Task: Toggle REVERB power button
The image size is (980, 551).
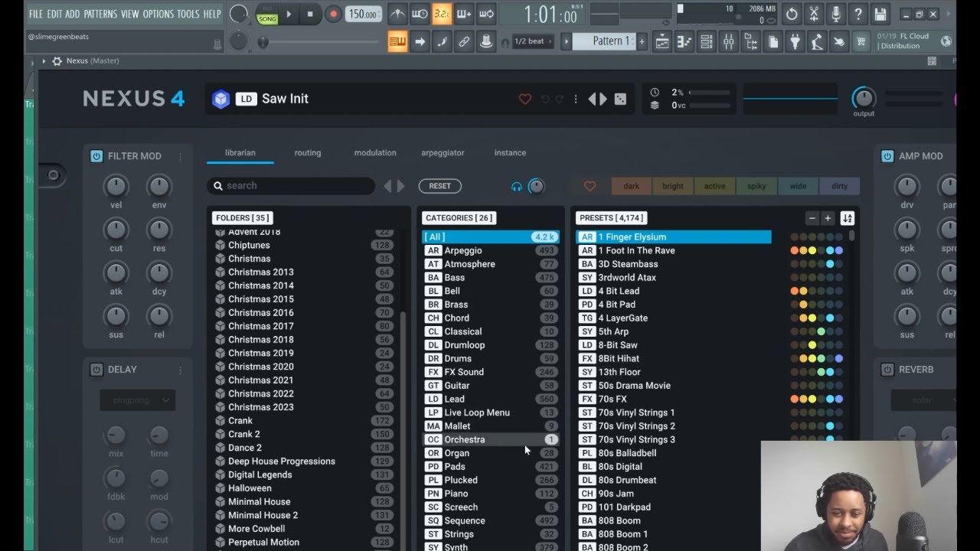Action: point(887,370)
